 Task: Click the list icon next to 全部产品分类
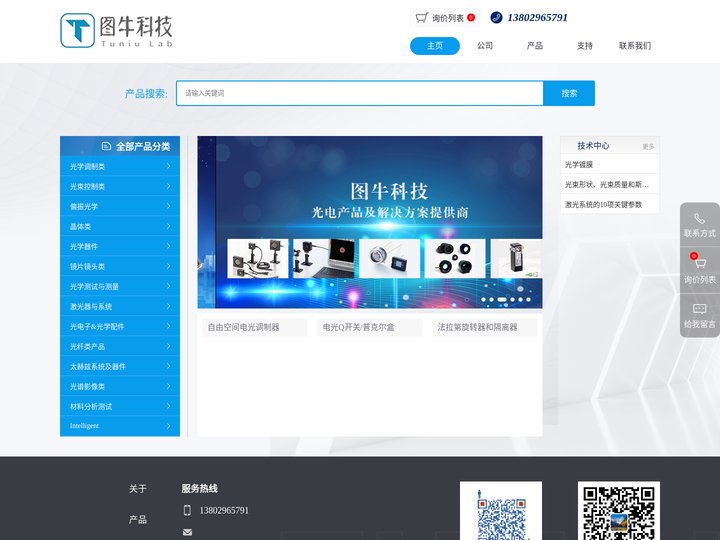[106, 146]
